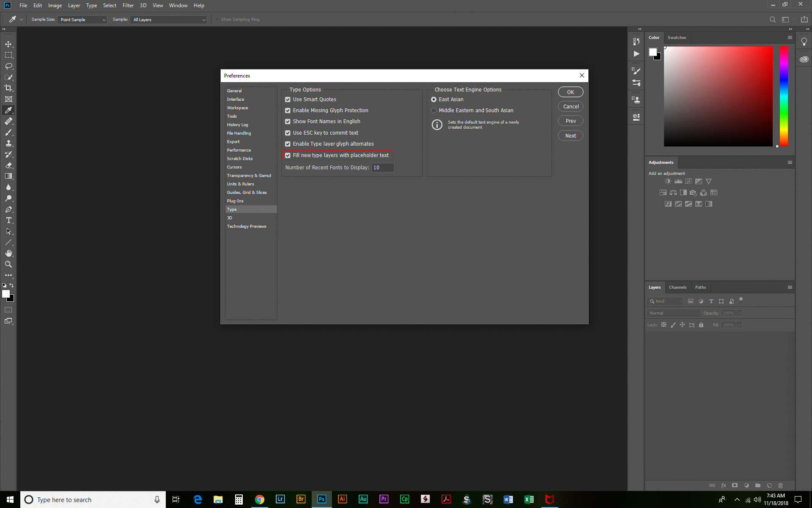Open the Sample All Layers dropdown

click(168, 19)
